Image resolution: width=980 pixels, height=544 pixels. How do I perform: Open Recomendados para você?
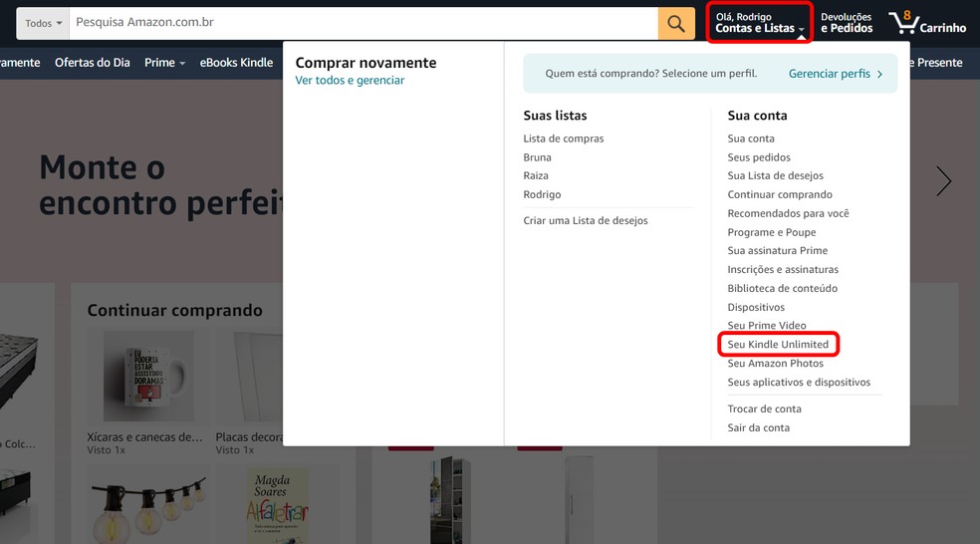788,213
